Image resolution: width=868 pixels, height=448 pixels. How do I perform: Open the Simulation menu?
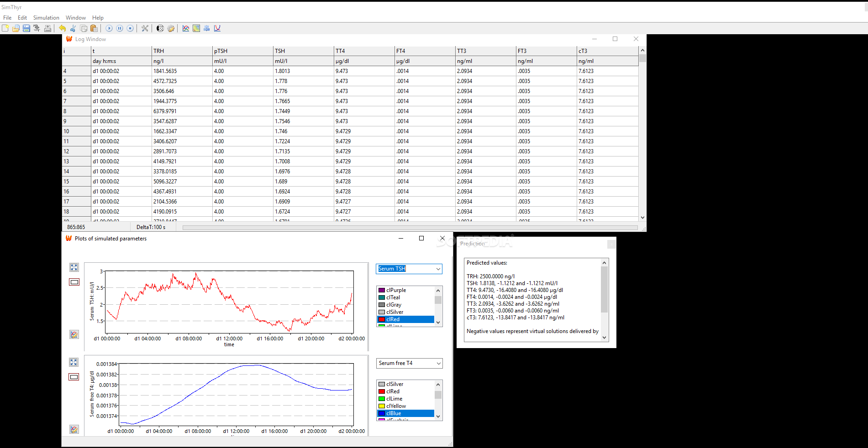(x=46, y=18)
